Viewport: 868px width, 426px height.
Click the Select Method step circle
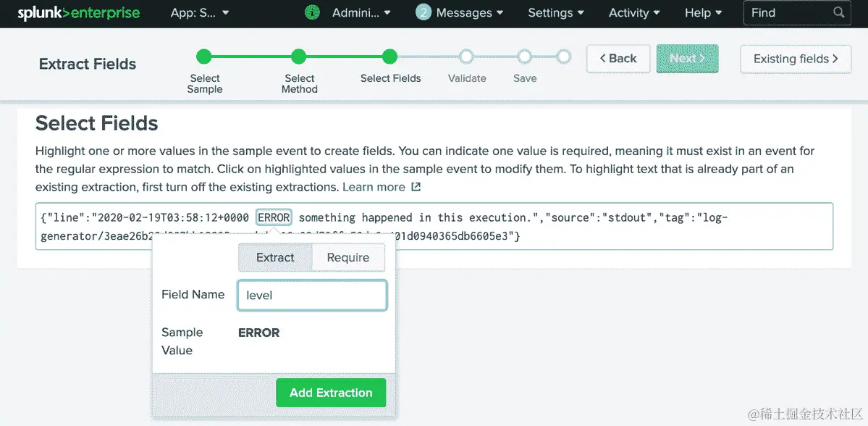[299, 56]
